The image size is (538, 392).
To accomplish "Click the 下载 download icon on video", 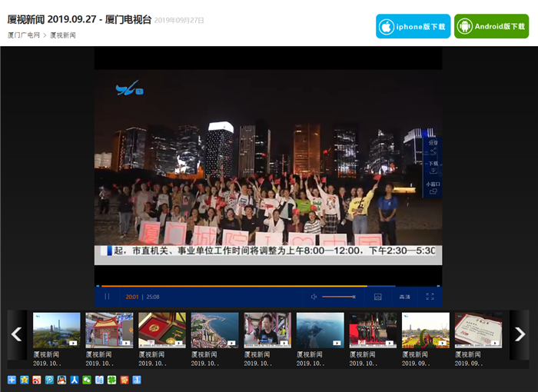I will click(x=432, y=168).
